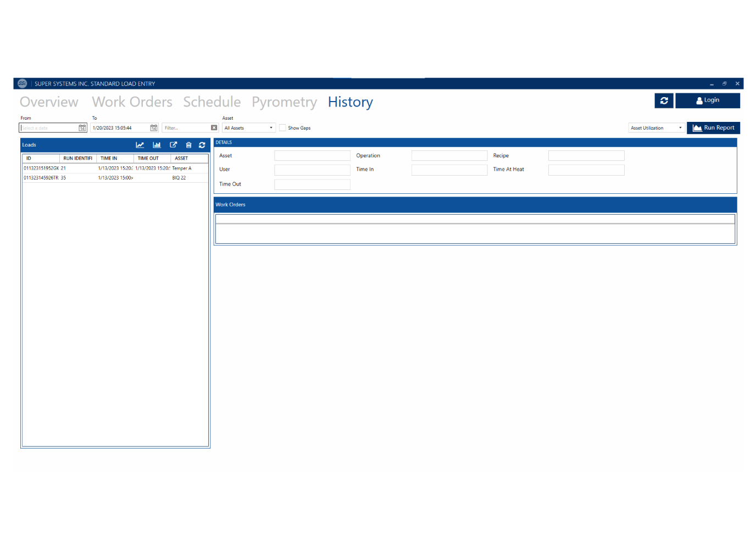The image size is (756, 549).
Task: Click the top-right refresh sync icon
Action: [x=664, y=100]
